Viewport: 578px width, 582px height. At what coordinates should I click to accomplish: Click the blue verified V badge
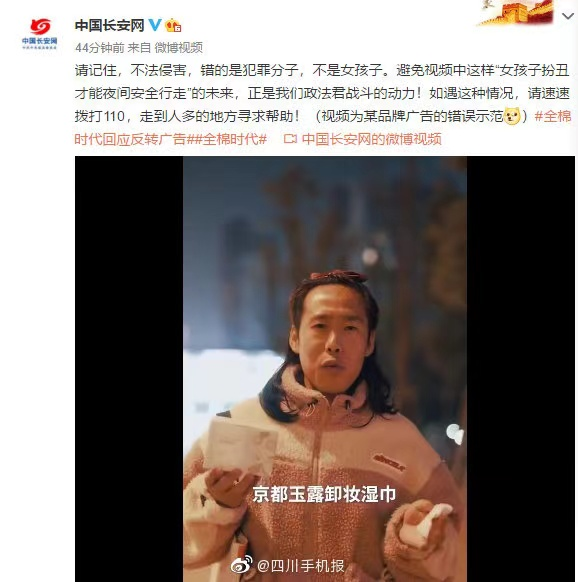pos(155,25)
